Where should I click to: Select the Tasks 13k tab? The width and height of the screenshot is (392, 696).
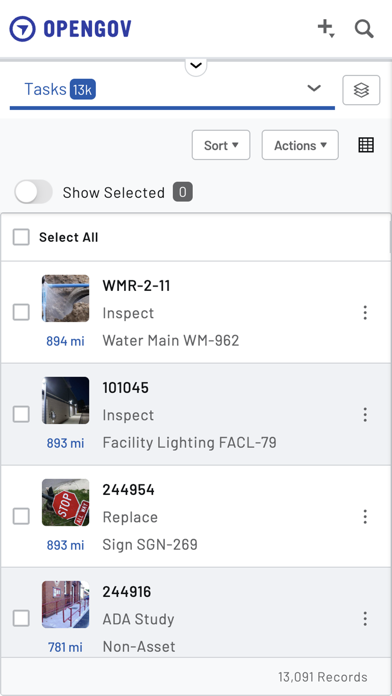tap(60, 90)
